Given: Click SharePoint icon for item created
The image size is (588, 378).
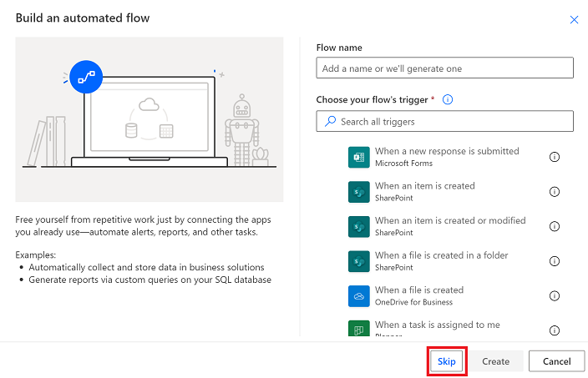Looking at the screenshot, I should pyautogui.click(x=358, y=192).
